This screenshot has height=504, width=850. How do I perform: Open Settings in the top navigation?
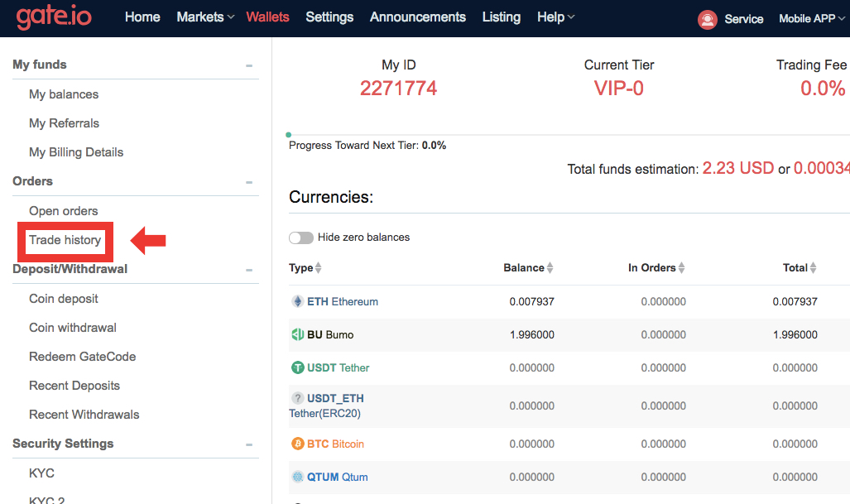pyautogui.click(x=329, y=17)
